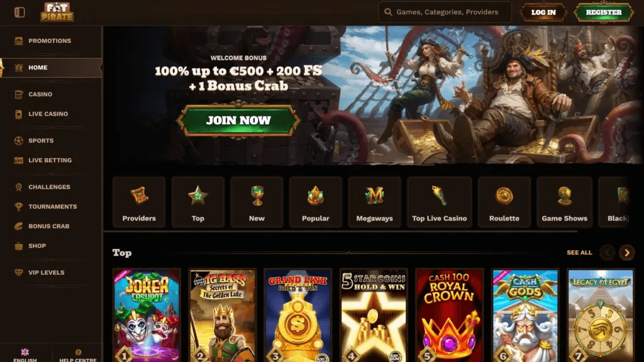Click the JOIN NOW button
The height and width of the screenshot is (362, 644).
[238, 120]
